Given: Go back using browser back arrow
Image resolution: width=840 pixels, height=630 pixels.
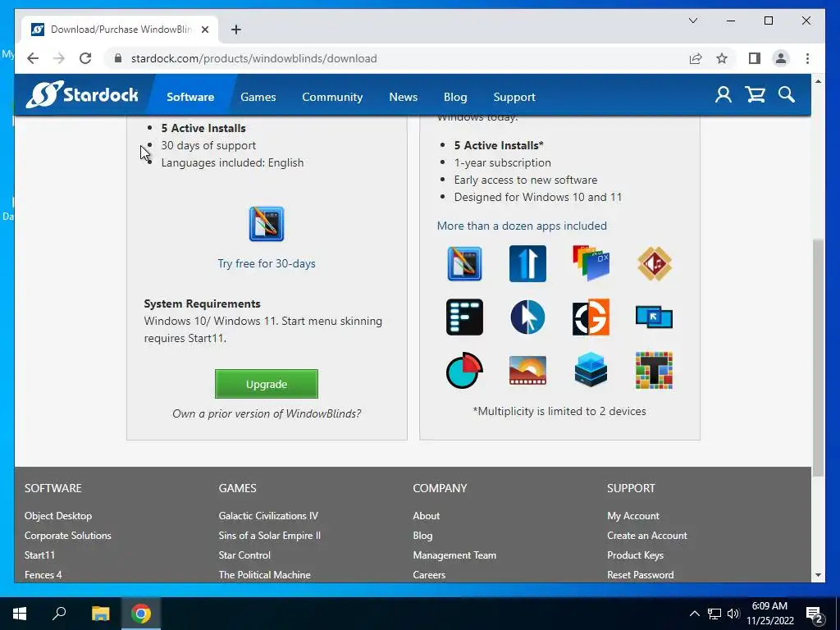Looking at the screenshot, I should (33, 58).
